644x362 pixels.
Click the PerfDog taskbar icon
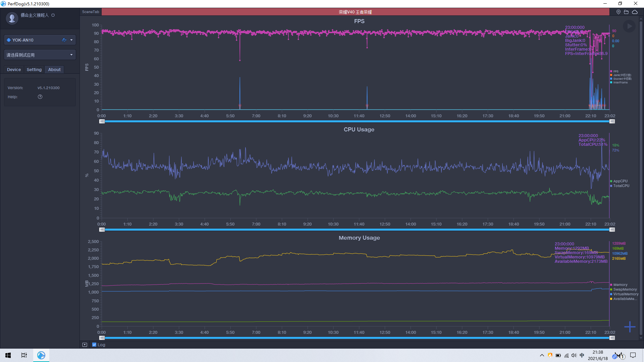[x=41, y=355]
